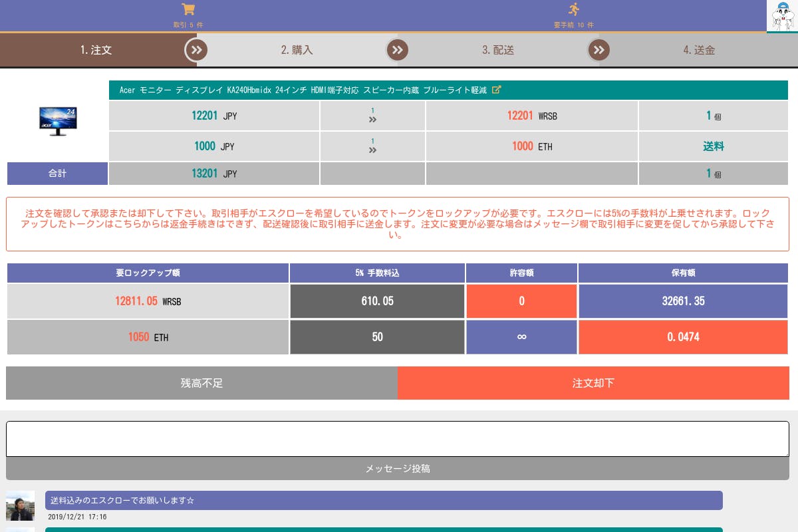Image resolution: width=798 pixels, height=532 pixels.
Task: Open the Acer monitor product title link
Action: 303,90
